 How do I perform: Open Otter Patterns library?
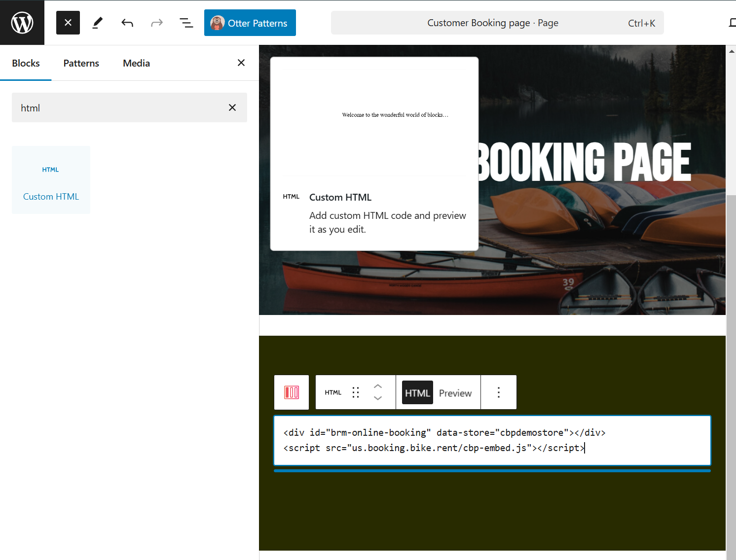click(x=250, y=23)
